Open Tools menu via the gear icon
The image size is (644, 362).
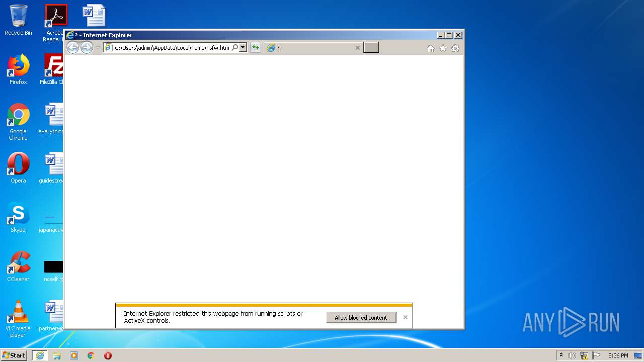click(455, 48)
